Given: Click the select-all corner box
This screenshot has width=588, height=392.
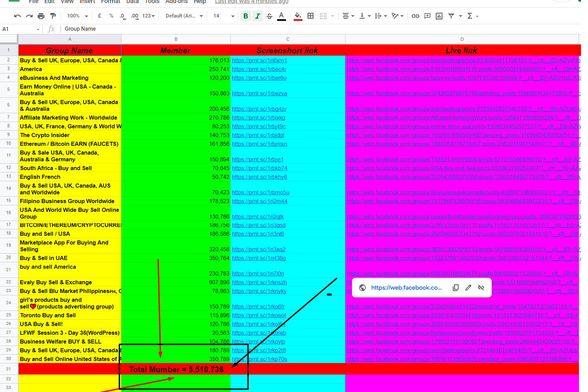Looking at the screenshot, I should 9,39.
